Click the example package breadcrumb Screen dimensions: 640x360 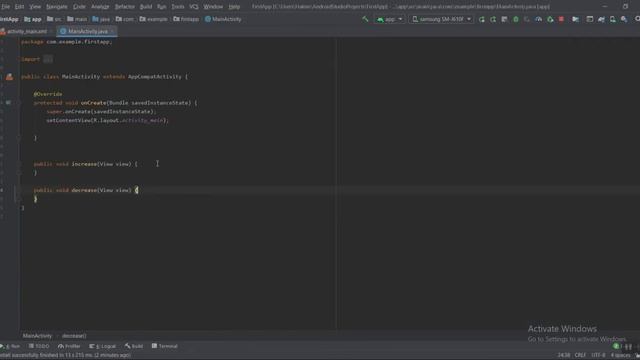(153, 19)
